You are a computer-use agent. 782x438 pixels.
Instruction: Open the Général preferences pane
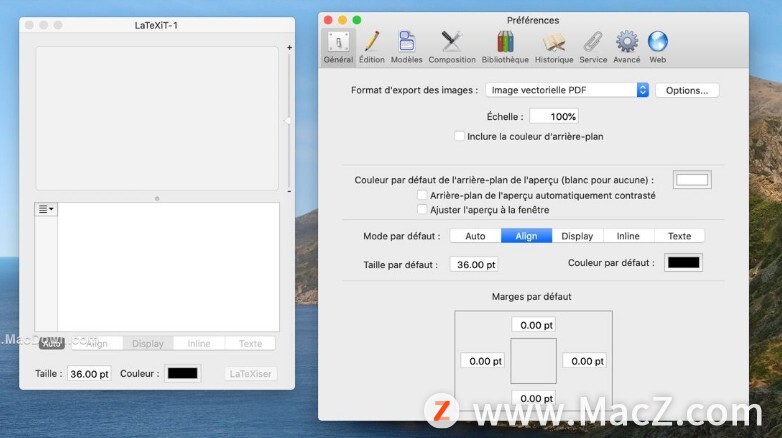(x=338, y=47)
